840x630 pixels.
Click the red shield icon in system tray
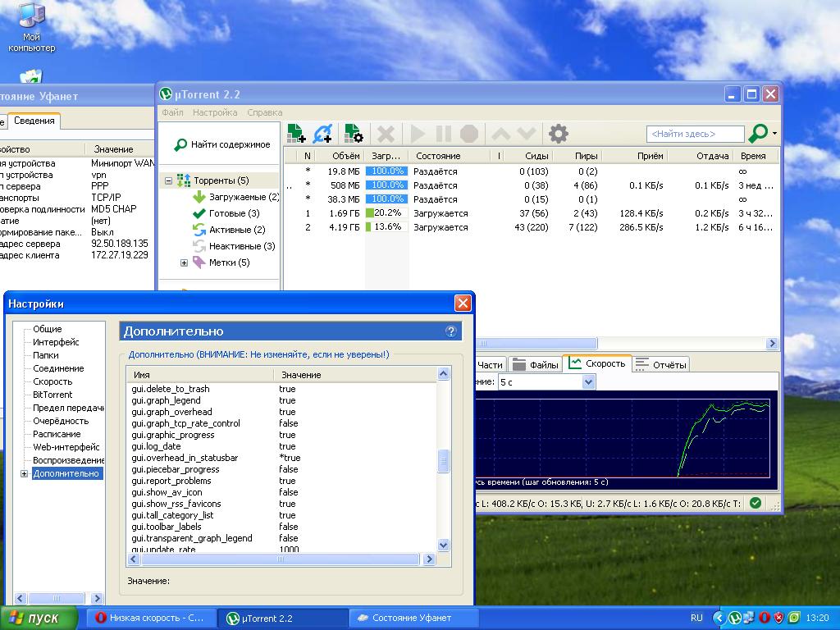click(x=779, y=619)
